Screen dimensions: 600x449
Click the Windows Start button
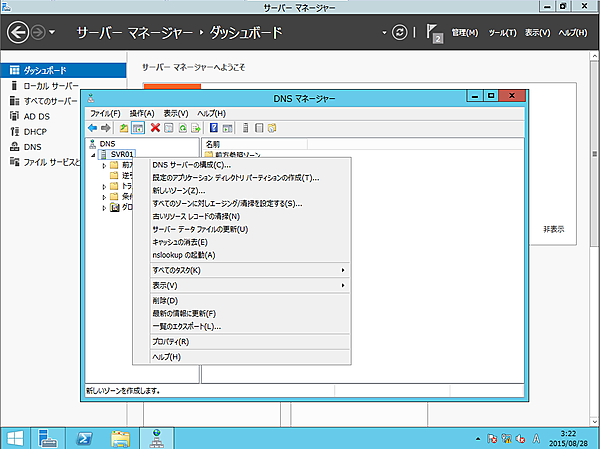15,439
